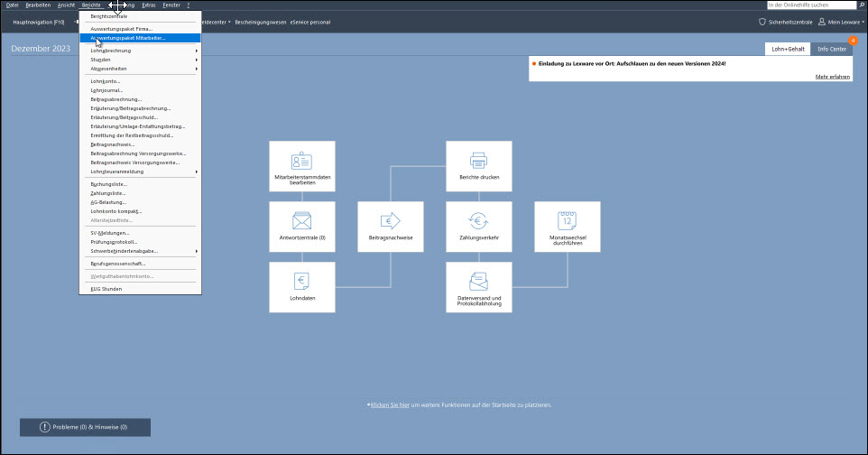Open the Antwortzentrale envelope tile
Screen dimensions: 868x455
tap(301, 227)
